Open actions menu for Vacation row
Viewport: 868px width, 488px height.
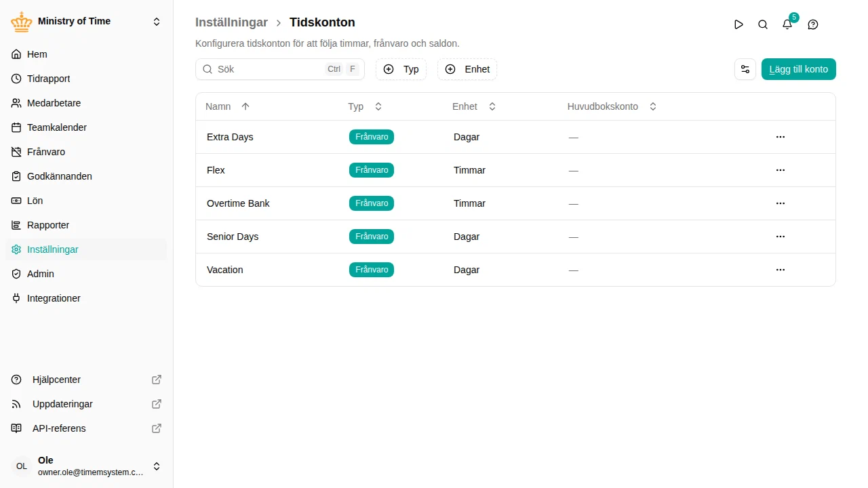781,270
